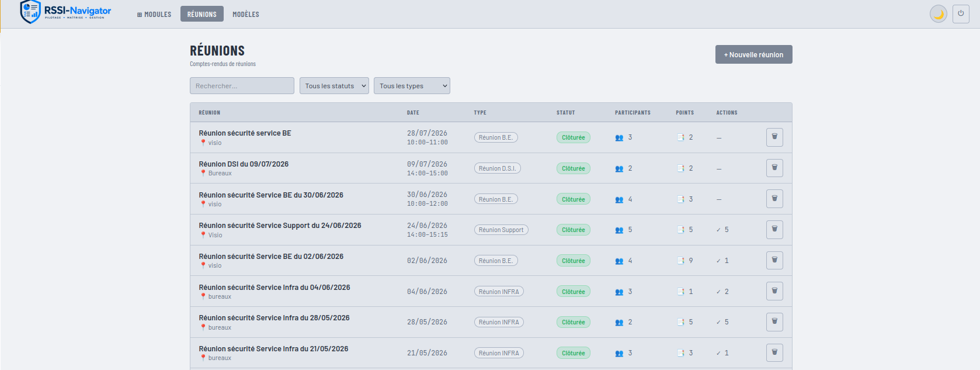Click location pin under Service Support 24/06/2026 meeting

click(203, 235)
